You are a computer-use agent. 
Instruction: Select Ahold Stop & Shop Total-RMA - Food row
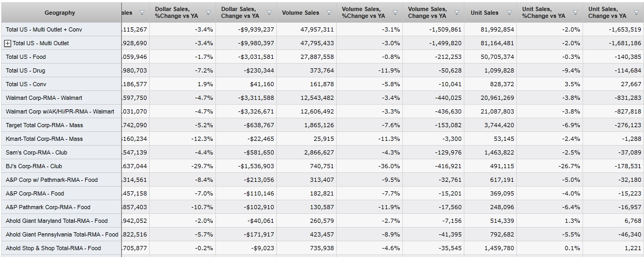(54, 248)
